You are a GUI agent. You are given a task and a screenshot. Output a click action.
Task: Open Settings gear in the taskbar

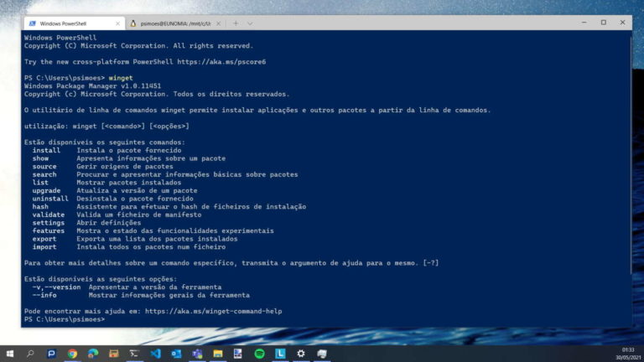click(301, 354)
